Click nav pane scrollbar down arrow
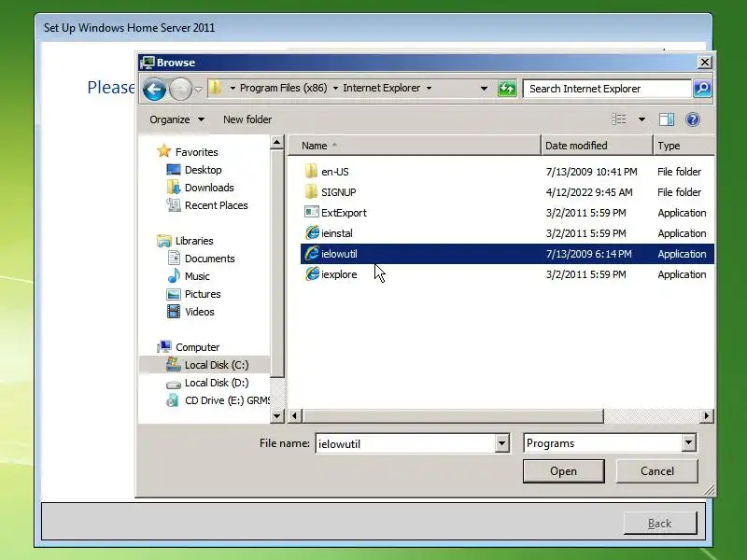 [276, 415]
